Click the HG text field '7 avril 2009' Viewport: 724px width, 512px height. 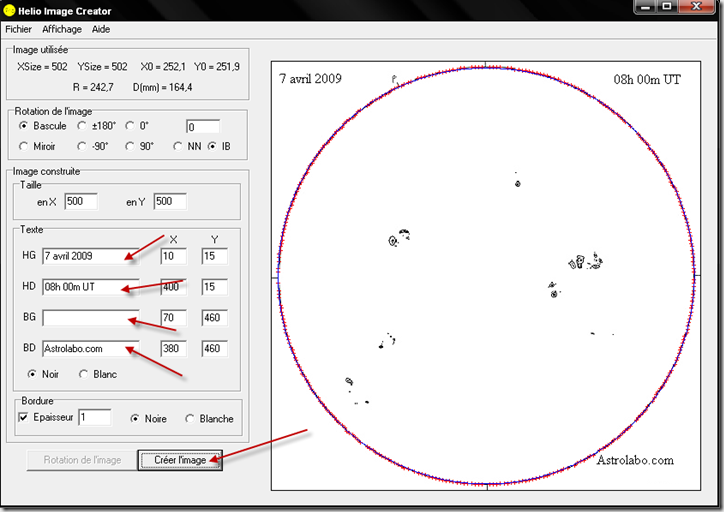click(x=90, y=256)
